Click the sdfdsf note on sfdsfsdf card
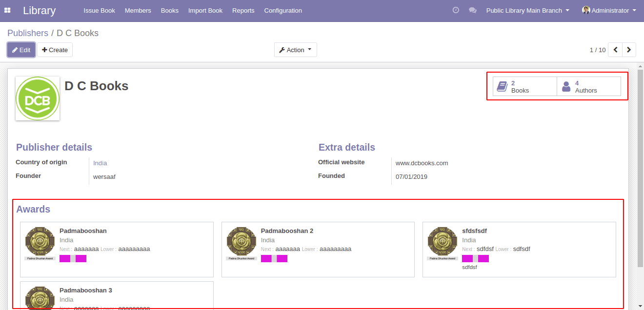Viewport: 644px width, 310px height. point(469,267)
